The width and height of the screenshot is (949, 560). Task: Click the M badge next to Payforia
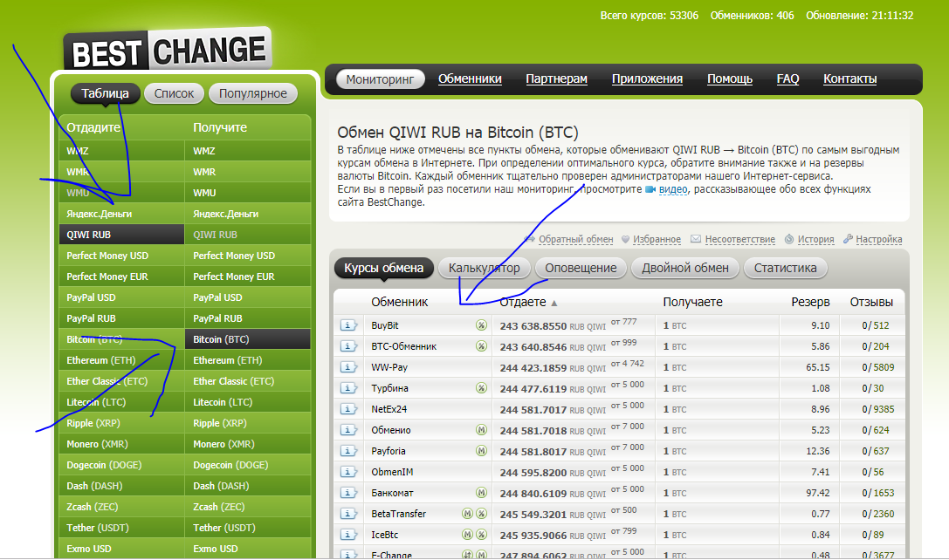click(x=481, y=451)
